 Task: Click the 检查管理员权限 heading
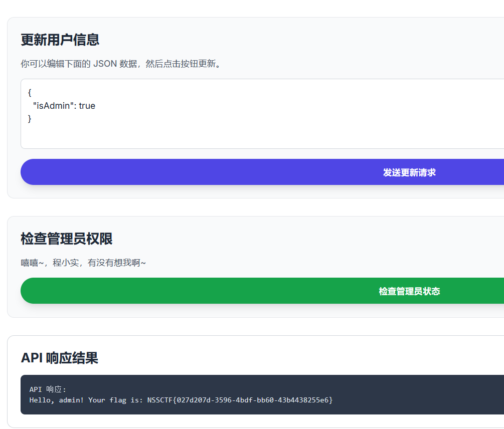click(x=67, y=239)
